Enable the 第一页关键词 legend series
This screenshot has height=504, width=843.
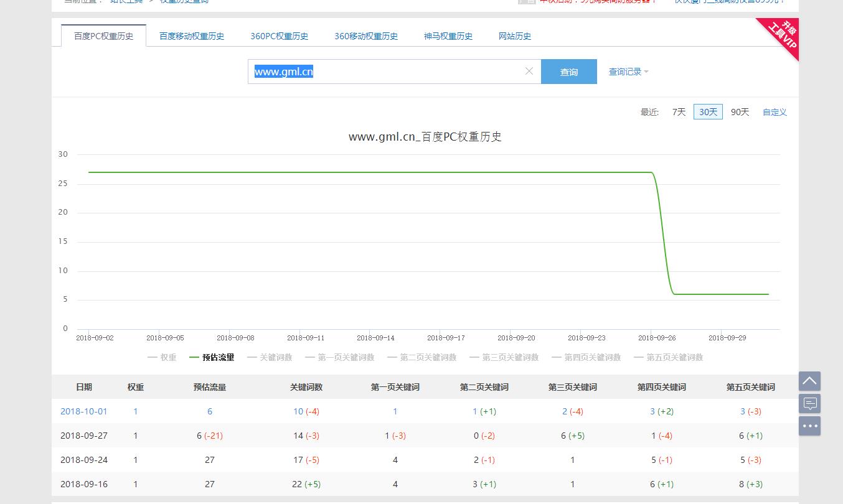point(339,357)
